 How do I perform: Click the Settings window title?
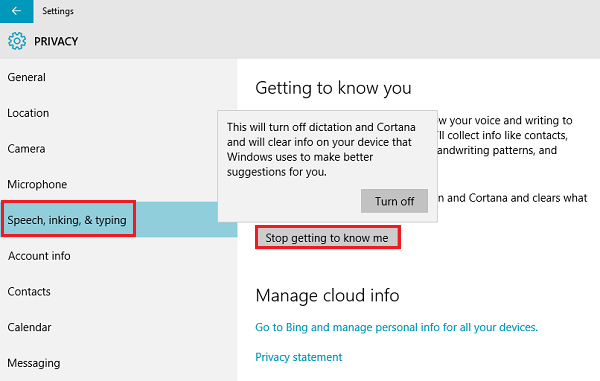[x=58, y=11]
